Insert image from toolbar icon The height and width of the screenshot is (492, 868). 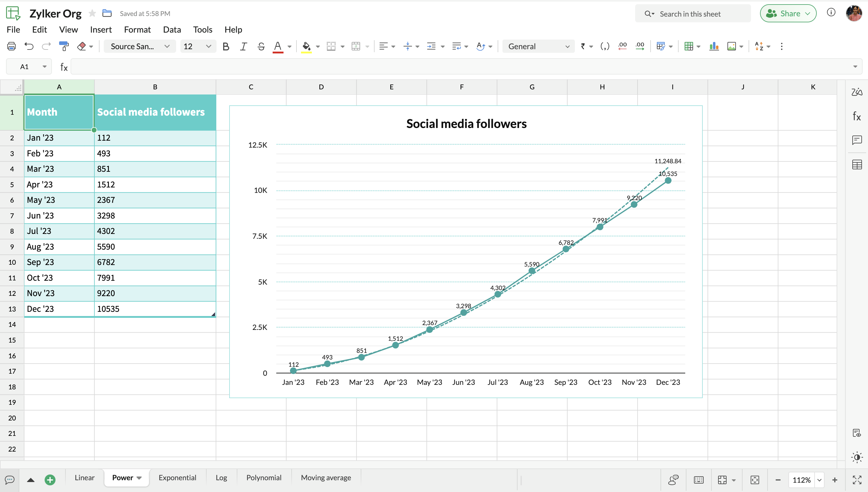click(732, 46)
